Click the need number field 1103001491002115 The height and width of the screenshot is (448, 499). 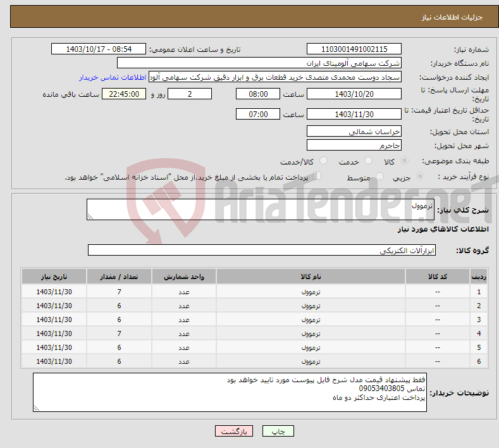click(x=354, y=49)
